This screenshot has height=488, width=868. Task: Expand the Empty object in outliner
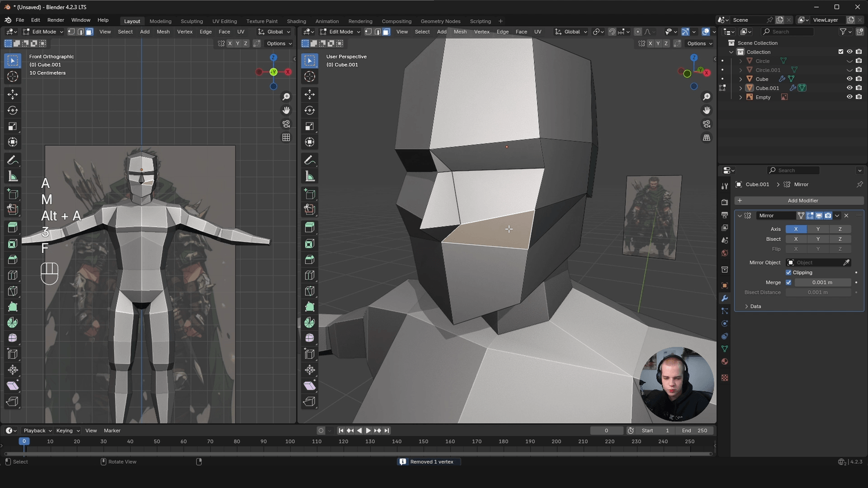coord(741,97)
